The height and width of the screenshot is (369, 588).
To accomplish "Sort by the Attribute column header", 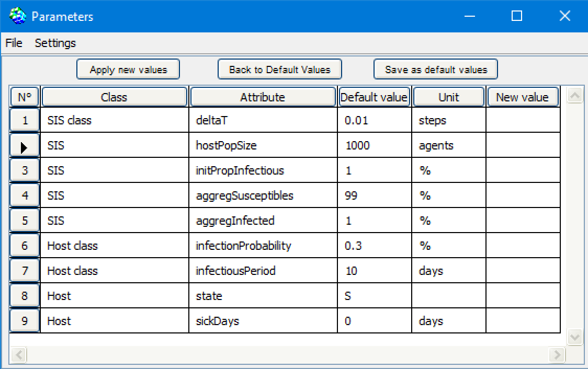I will pos(263,97).
